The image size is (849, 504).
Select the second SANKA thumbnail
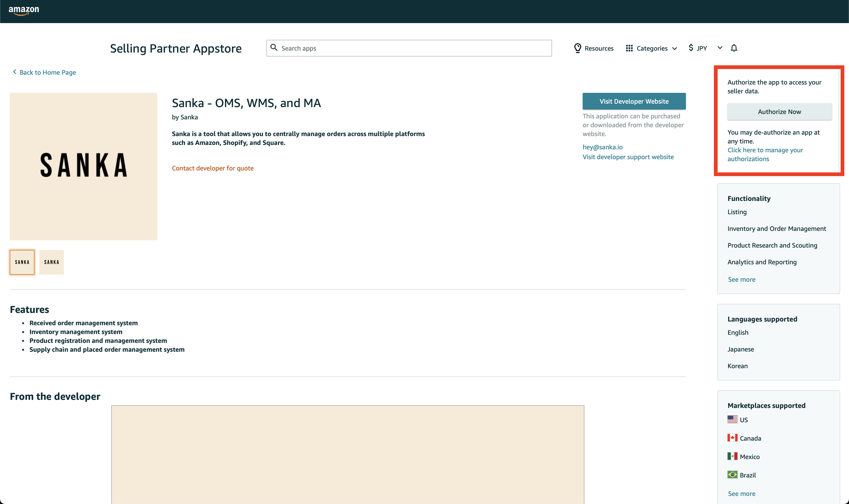52,262
